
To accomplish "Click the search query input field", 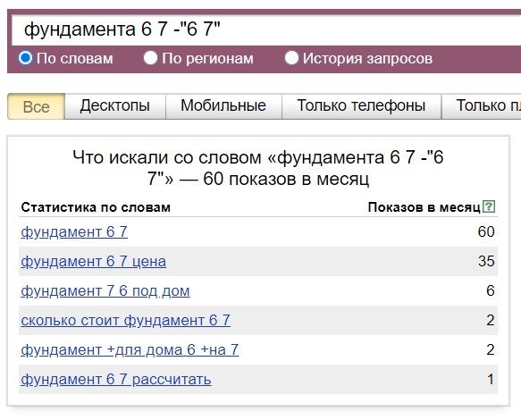I will [x=266, y=29].
